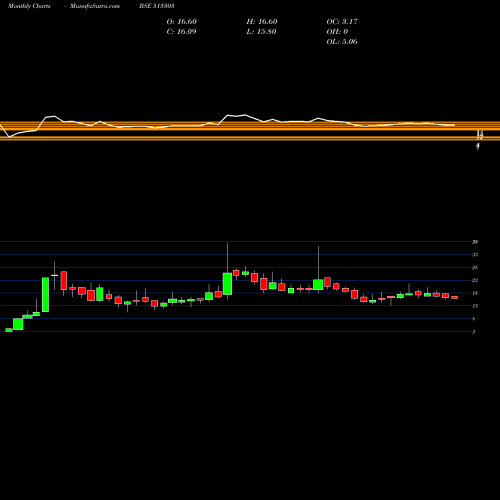This screenshot has height=500, width=500.
Task: Click the price axis label '33'
Action: 475,255
